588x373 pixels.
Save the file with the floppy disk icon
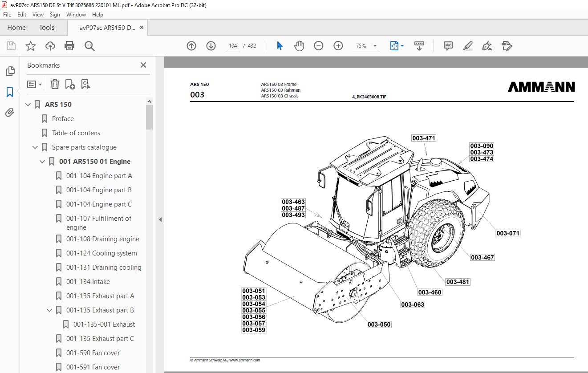[x=11, y=46]
